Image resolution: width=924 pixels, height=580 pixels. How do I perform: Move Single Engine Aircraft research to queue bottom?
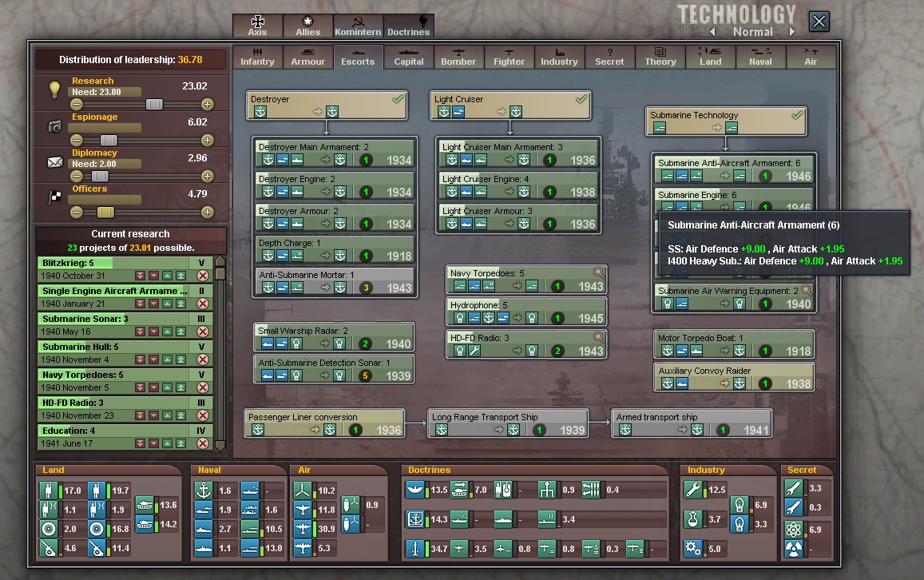pyautogui.click(x=141, y=304)
